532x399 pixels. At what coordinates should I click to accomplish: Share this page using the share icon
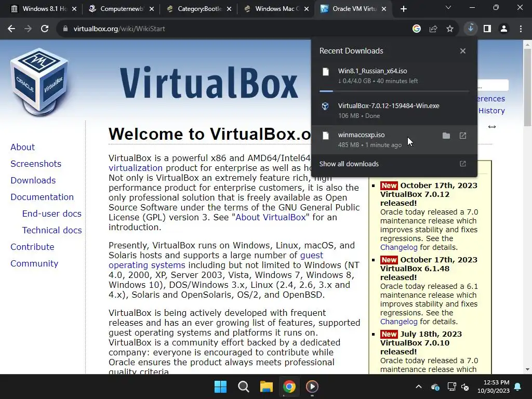point(433,29)
